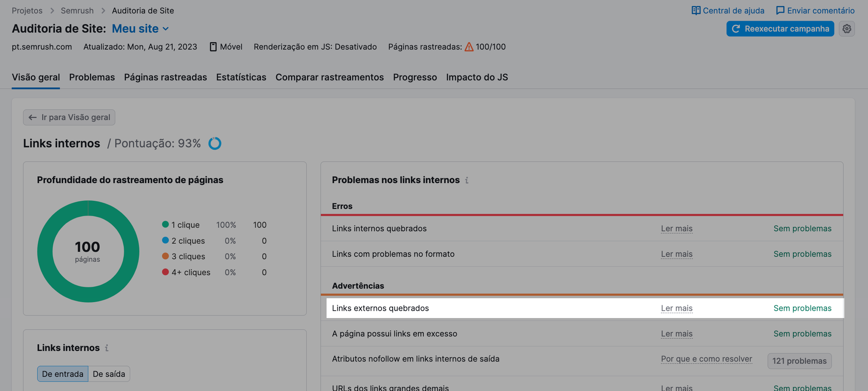
Task: Click the Central de ajuda book icon
Action: (696, 10)
